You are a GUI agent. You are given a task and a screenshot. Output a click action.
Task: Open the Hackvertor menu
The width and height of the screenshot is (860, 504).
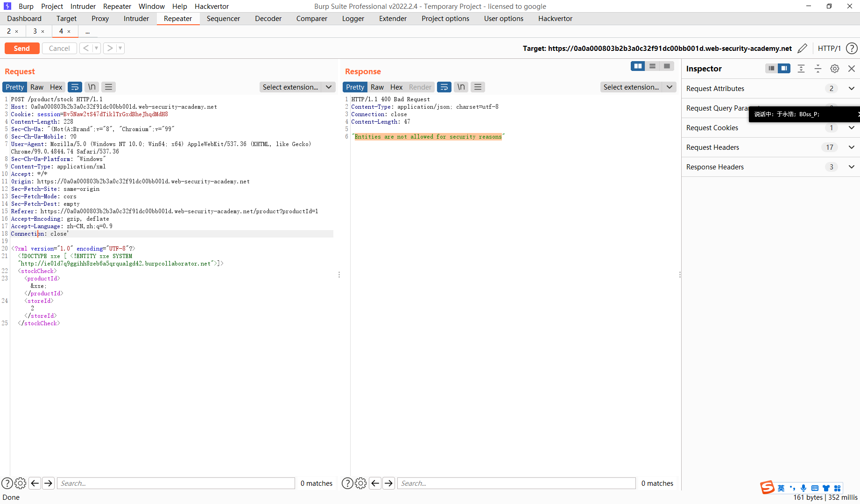coord(211,6)
